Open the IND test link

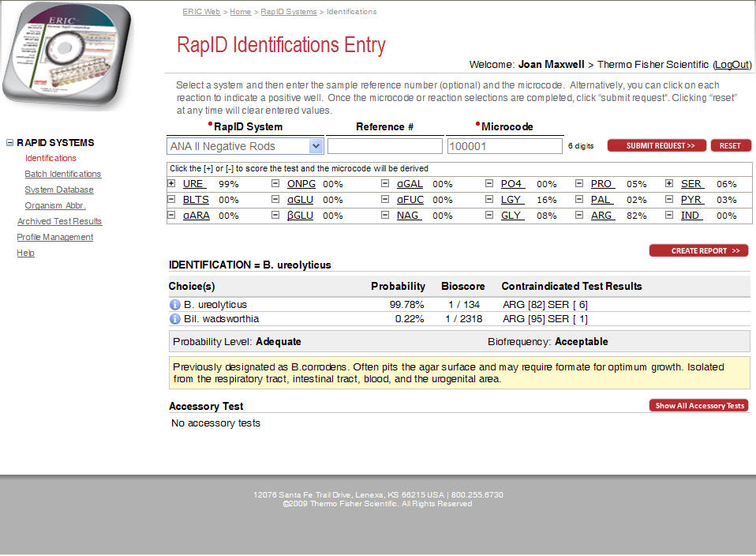click(691, 216)
